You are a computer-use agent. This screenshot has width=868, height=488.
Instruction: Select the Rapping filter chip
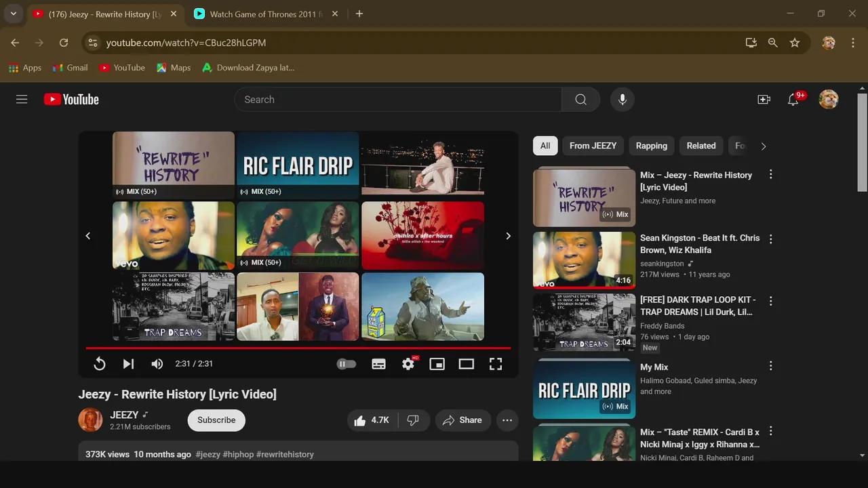click(651, 146)
